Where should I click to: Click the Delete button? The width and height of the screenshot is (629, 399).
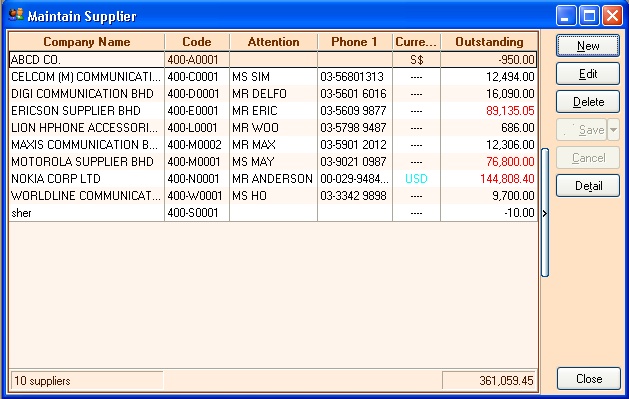point(588,102)
